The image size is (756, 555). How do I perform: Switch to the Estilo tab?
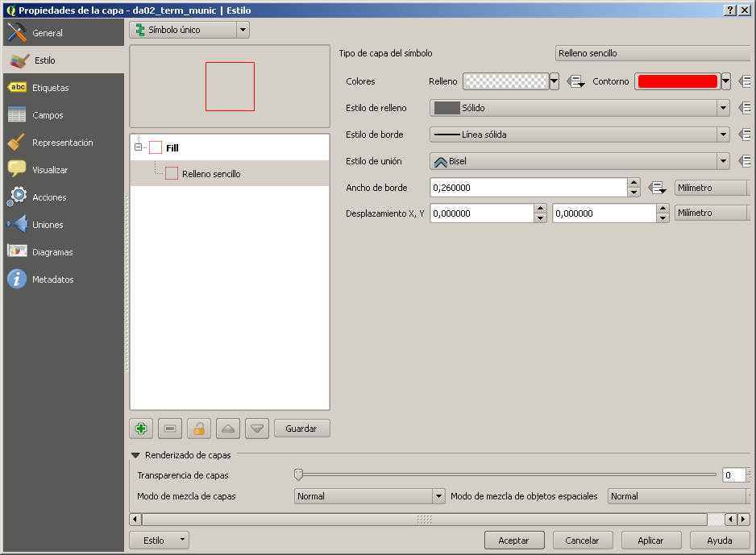[64, 60]
